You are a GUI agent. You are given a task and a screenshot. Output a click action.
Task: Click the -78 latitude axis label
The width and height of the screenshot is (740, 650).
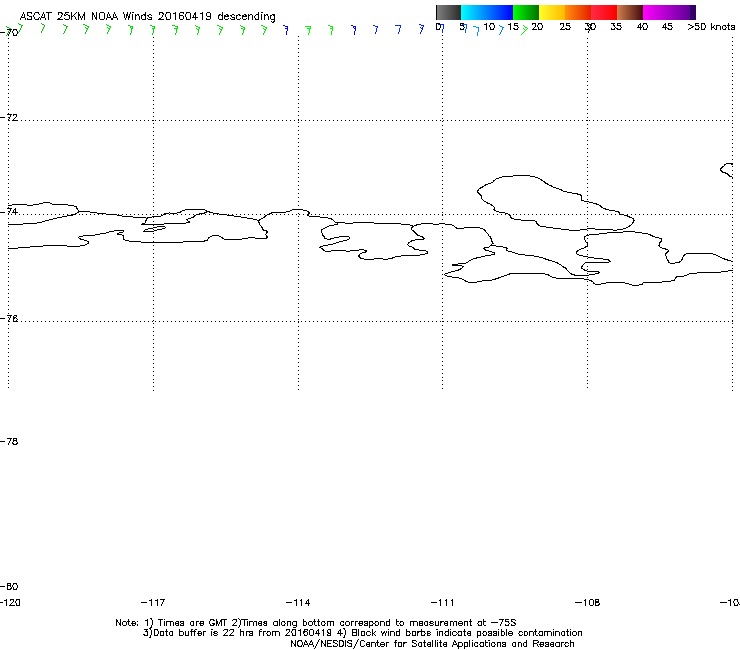(11, 442)
